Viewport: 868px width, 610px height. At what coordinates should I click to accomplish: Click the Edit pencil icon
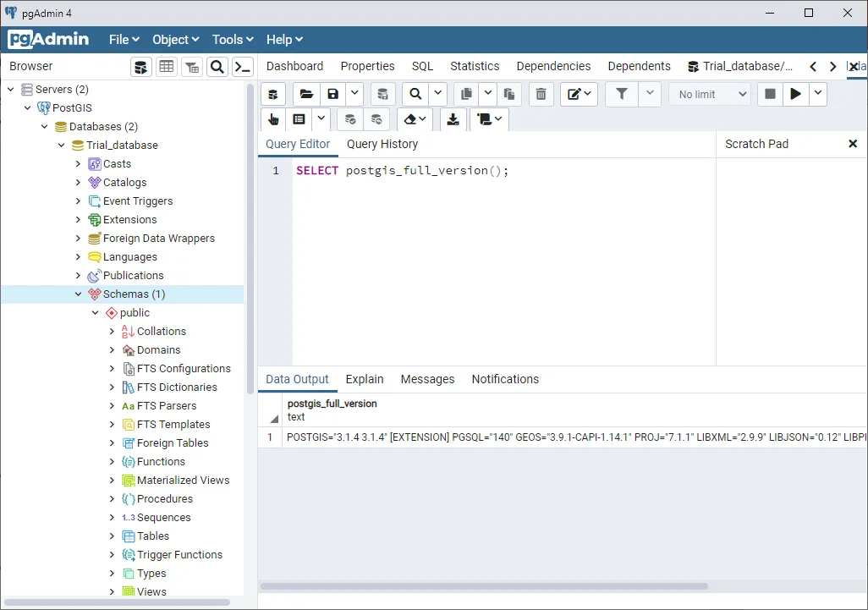pyautogui.click(x=579, y=94)
